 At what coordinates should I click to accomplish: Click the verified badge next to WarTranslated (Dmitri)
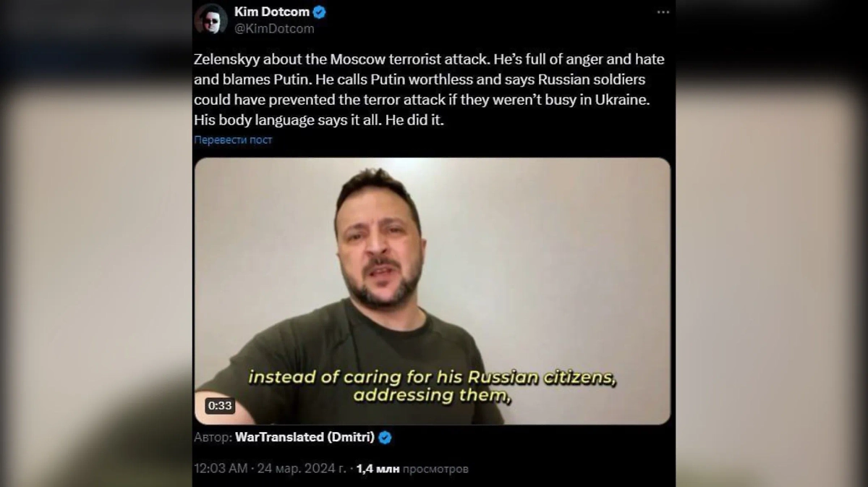(386, 437)
